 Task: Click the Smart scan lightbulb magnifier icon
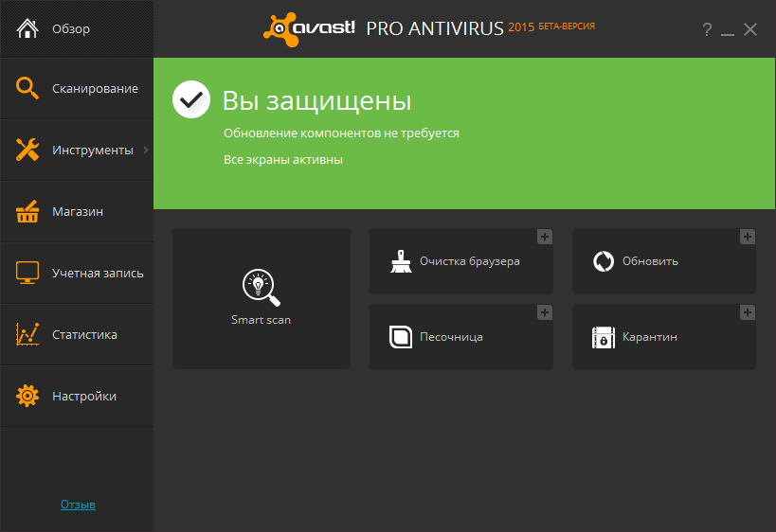pyautogui.click(x=262, y=288)
